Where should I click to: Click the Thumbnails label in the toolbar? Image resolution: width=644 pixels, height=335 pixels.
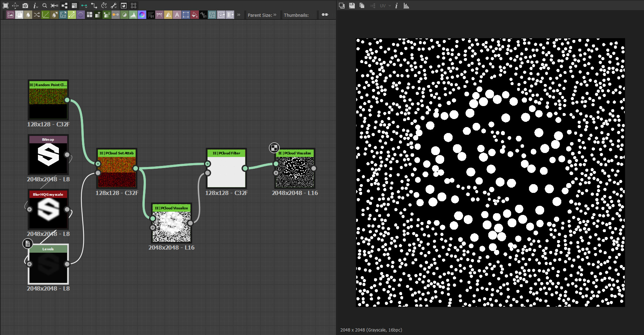pyautogui.click(x=296, y=15)
